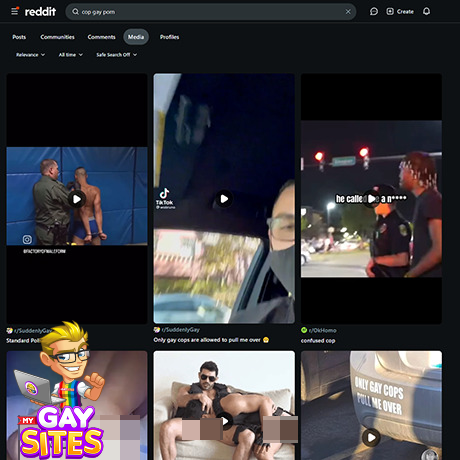The width and height of the screenshot is (460, 460).
Task: Expand the Relevance sort dropdown
Action: point(30,55)
